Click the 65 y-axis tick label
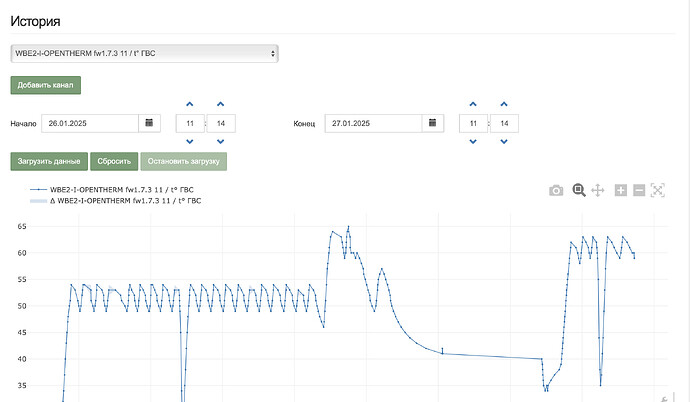The image size is (690, 402). pos(22,227)
